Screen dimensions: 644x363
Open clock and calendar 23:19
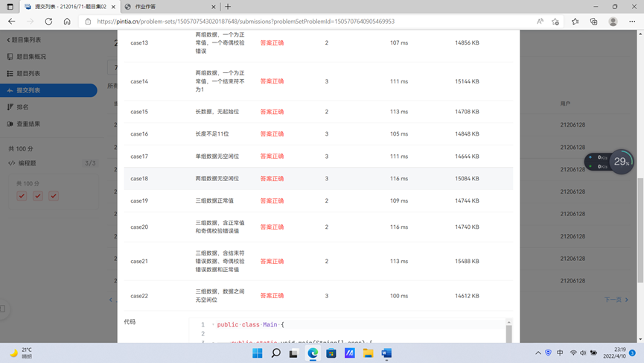click(x=614, y=353)
